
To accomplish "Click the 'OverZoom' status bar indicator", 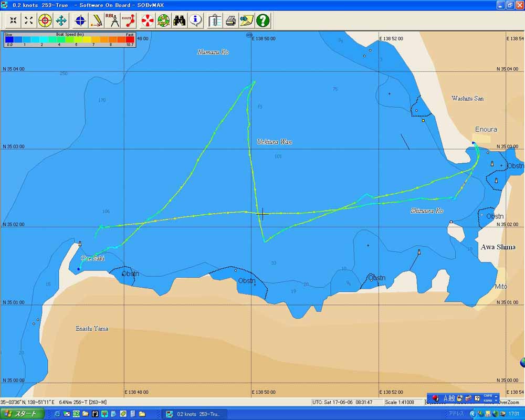I will coord(509,402).
